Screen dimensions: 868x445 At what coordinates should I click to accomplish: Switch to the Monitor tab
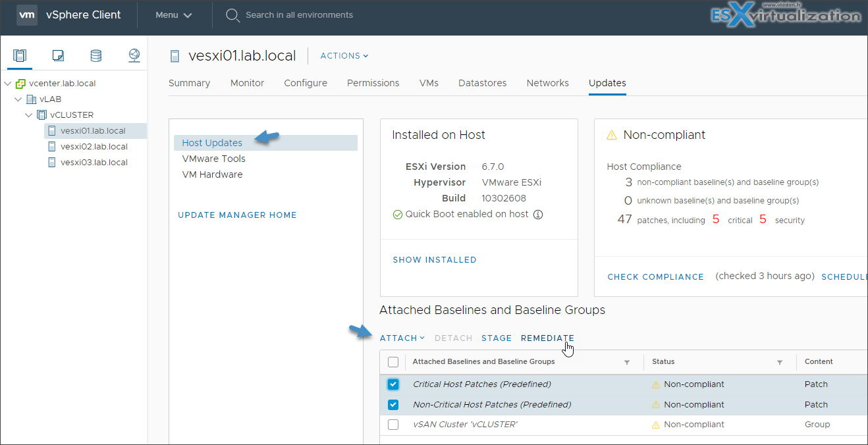[x=247, y=83]
